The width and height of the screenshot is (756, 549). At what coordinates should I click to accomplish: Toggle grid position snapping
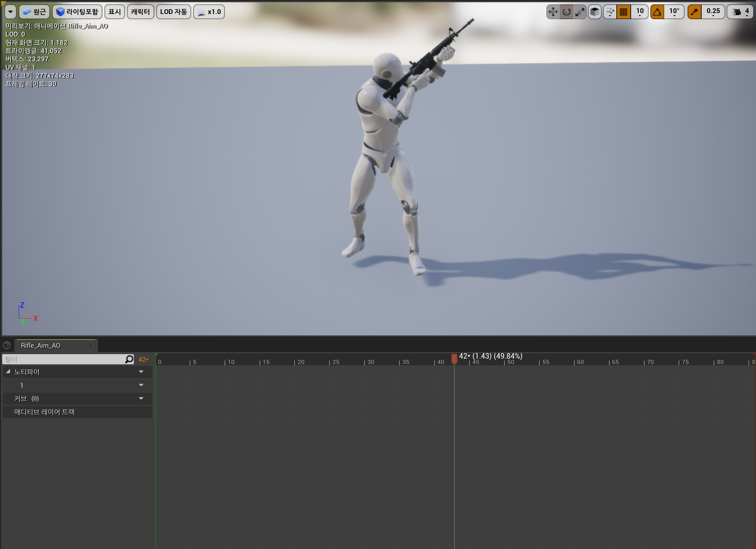point(623,12)
